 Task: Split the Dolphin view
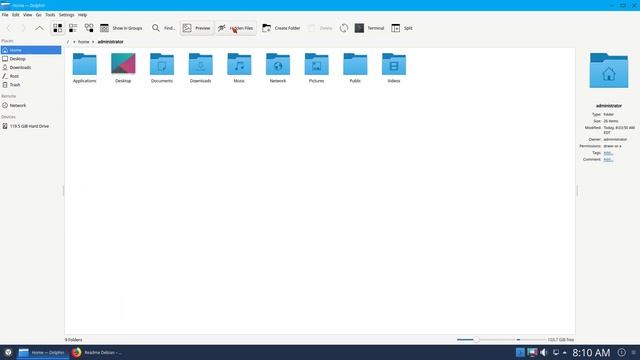402,28
